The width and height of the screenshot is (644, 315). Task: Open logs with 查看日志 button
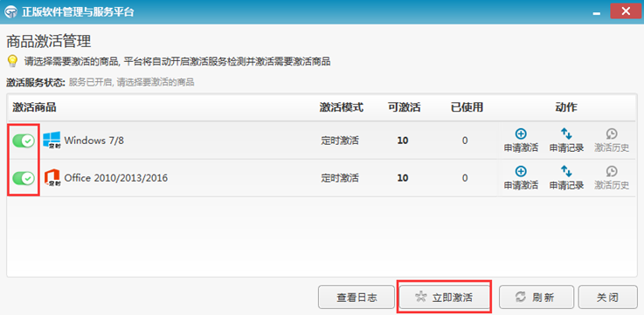point(357,298)
